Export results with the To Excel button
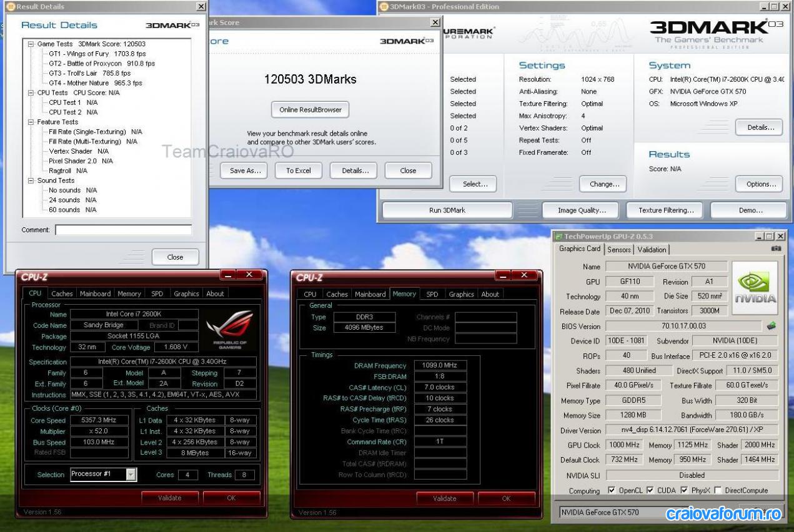This screenshot has height=532, width=794. (x=299, y=170)
